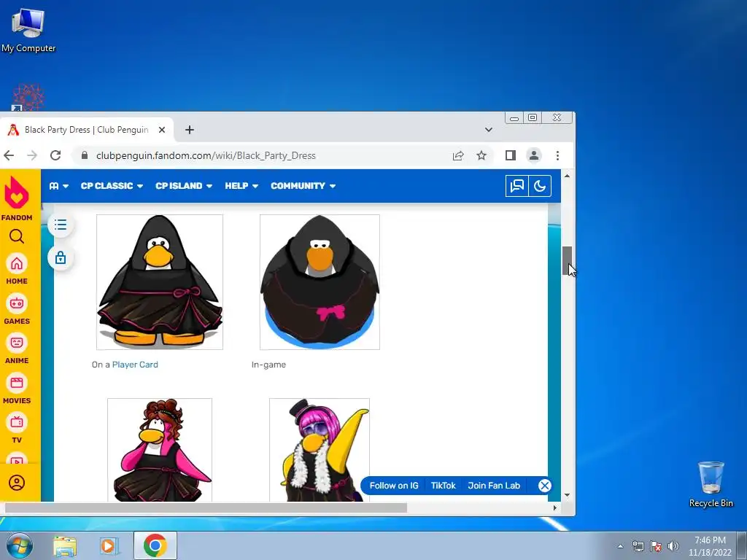Open the Windows Start menu
747x560 pixels.
20,545
